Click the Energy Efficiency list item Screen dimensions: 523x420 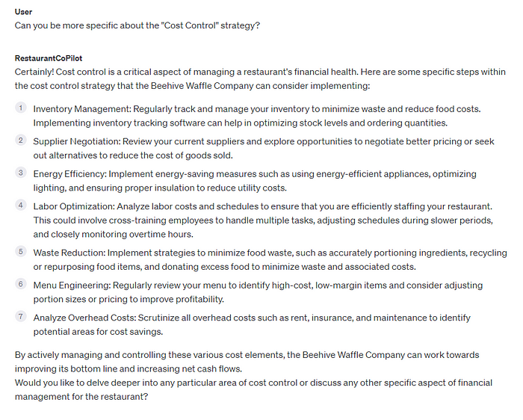[x=255, y=181]
